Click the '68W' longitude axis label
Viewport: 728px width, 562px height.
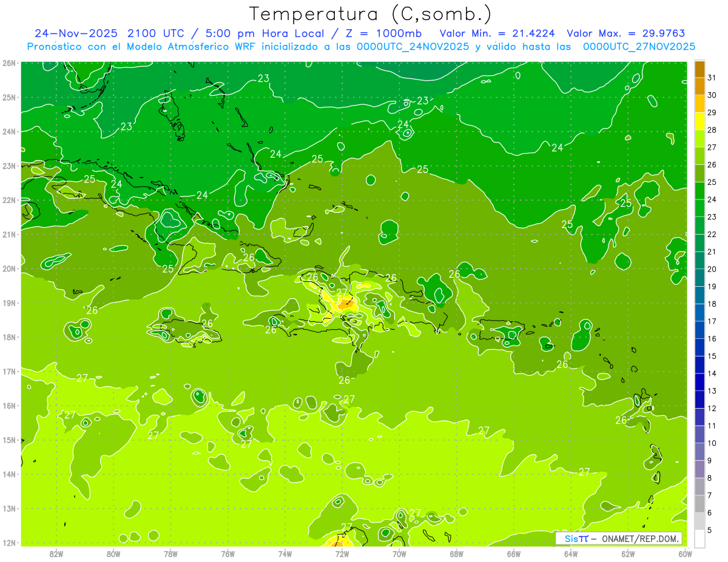tap(457, 554)
